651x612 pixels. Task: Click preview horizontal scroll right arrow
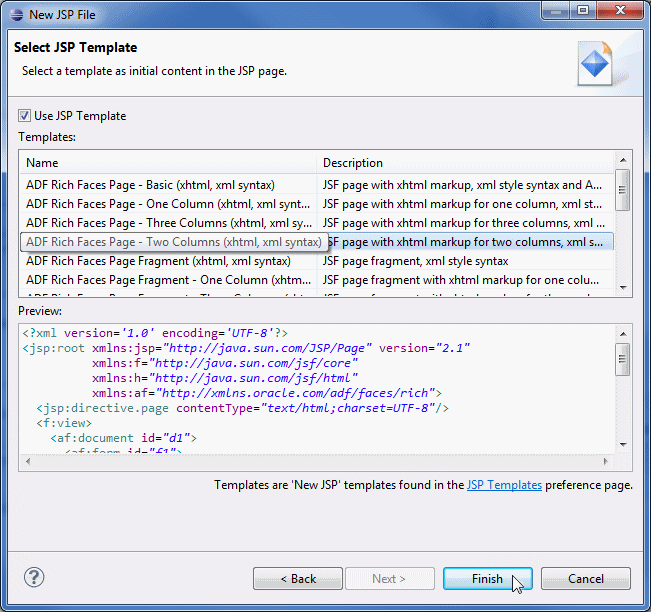point(606,461)
